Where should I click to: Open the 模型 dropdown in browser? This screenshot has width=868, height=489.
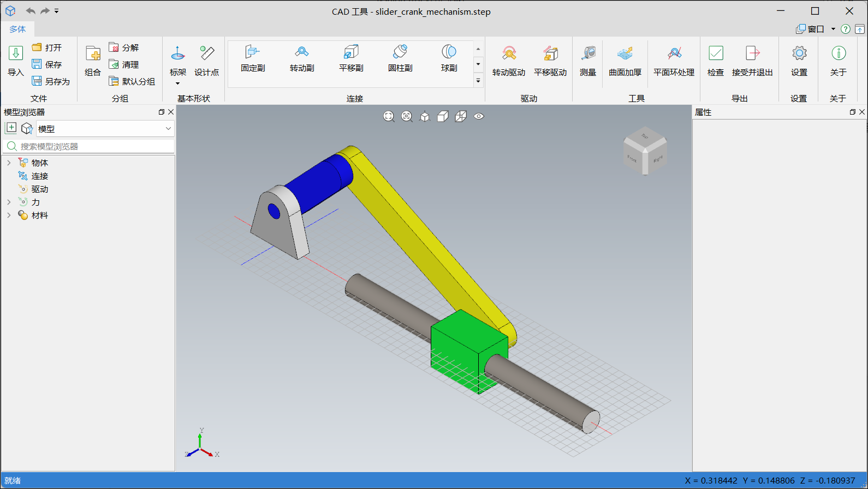168,129
